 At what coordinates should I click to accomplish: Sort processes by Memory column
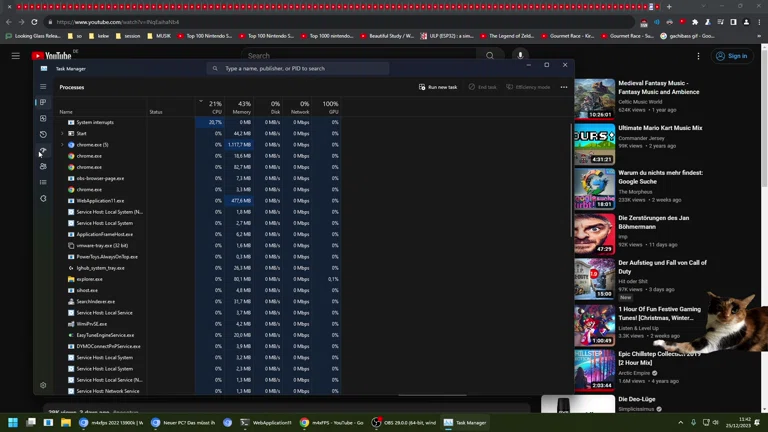click(x=243, y=107)
